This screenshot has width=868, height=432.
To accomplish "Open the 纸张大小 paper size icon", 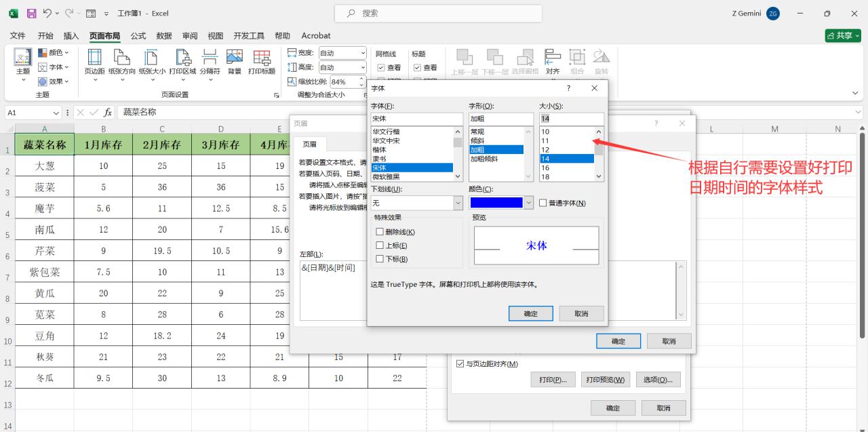I will 152,57.
